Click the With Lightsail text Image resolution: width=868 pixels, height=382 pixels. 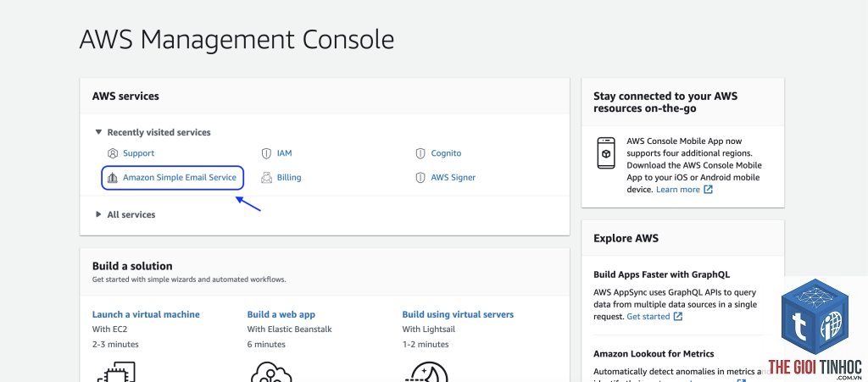428,329
